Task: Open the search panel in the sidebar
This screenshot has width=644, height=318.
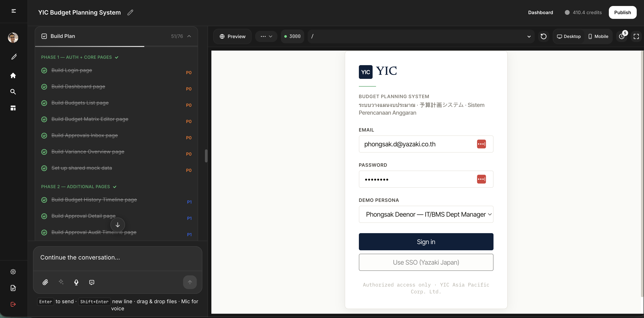Action: 13,92
